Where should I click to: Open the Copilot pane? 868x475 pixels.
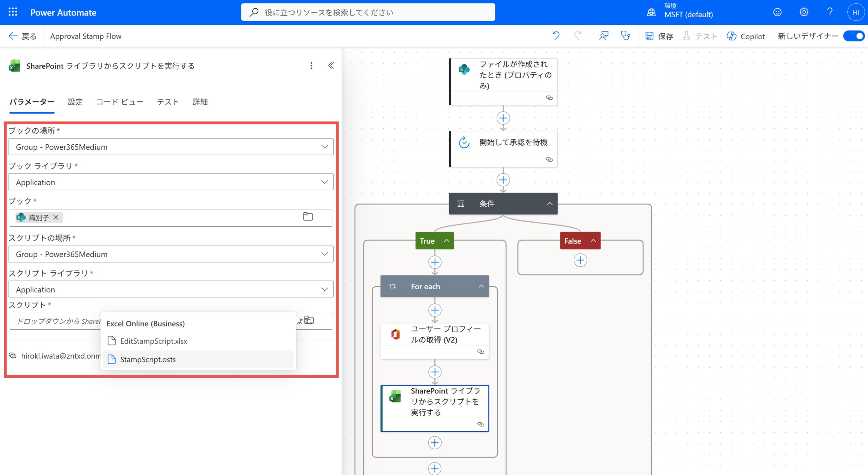[x=746, y=36]
